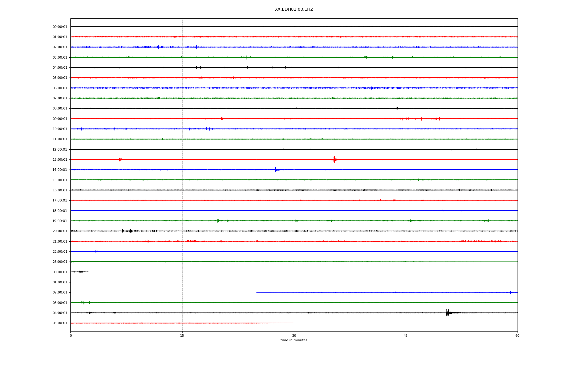This screenshot has height=368, width=588.
Task: Click the x-axis label 'time in minutes'
Action: 294,340
